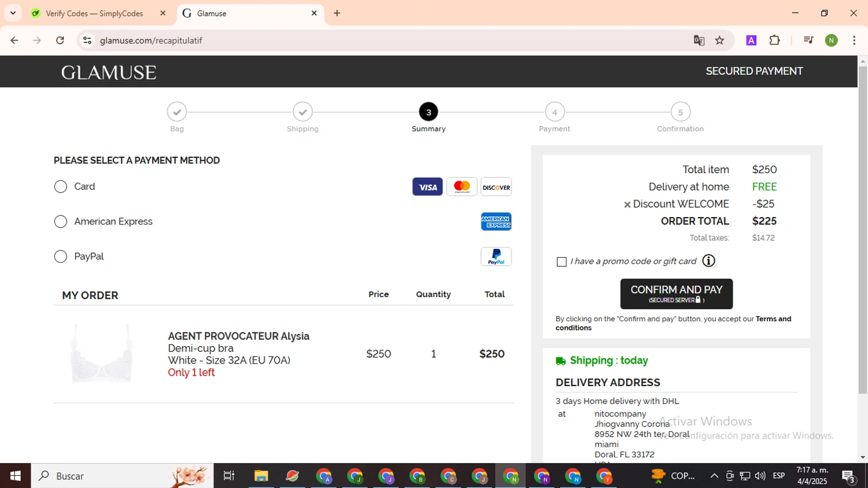Click the ORDER TOTAL $225 amount
Image resolution: width=868 pixels, height=488 pixels.
(x=764, y=221)
